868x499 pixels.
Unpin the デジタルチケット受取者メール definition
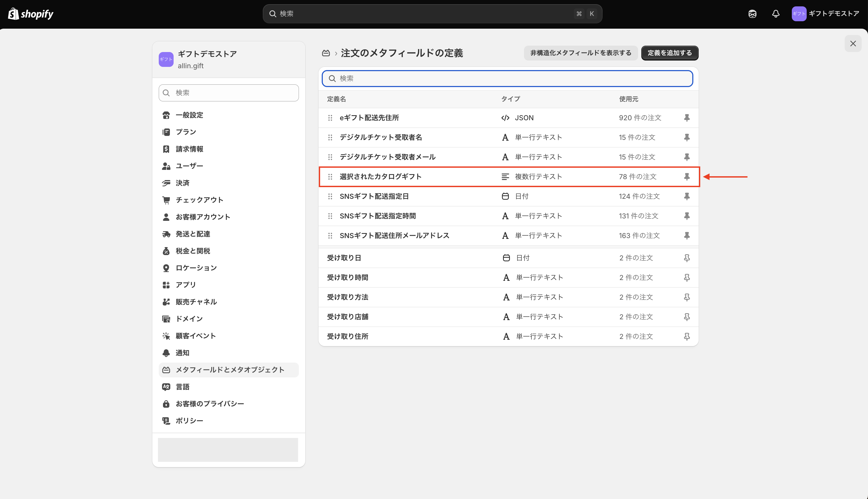click(687, 157)
